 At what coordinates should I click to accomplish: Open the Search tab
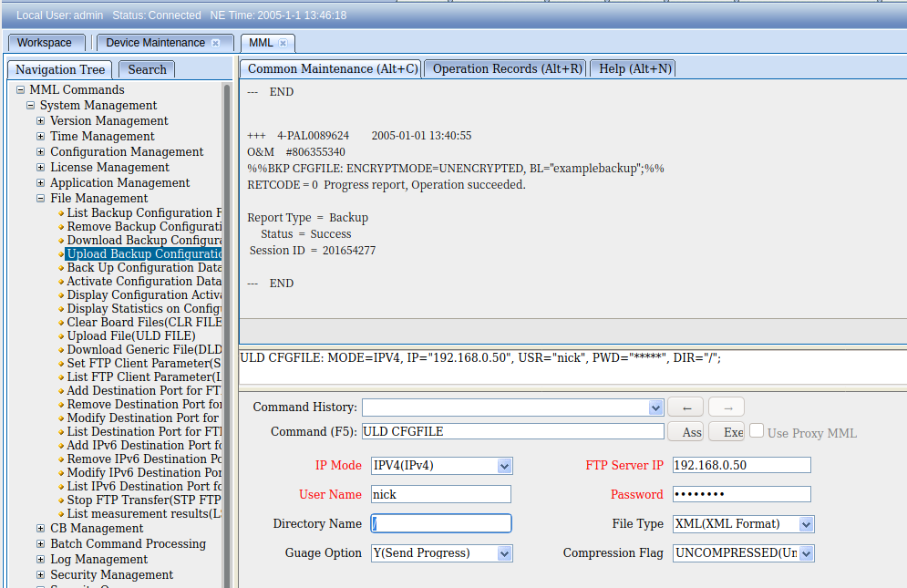(x=147, y=69)
